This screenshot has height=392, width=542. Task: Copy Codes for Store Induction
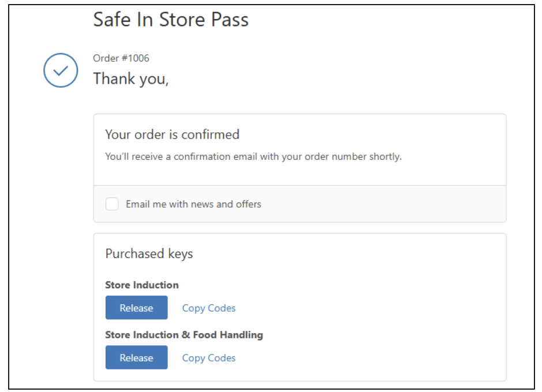click(209, 308)
